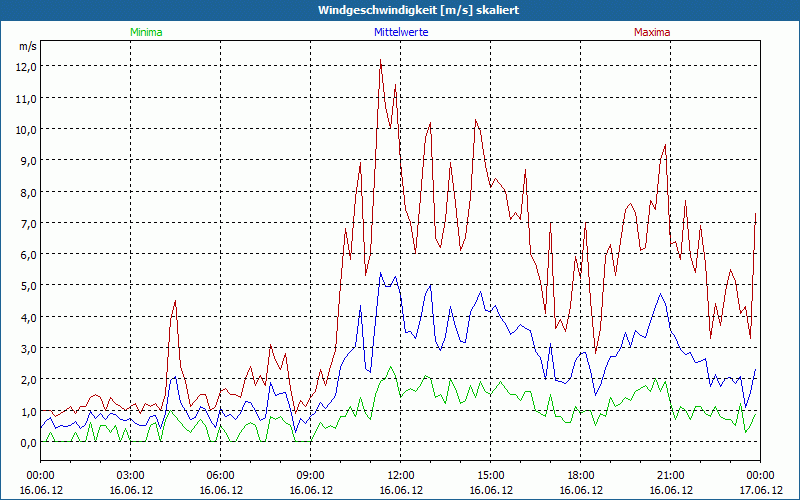Click the 4,0 y-axis value

point(28,317)
